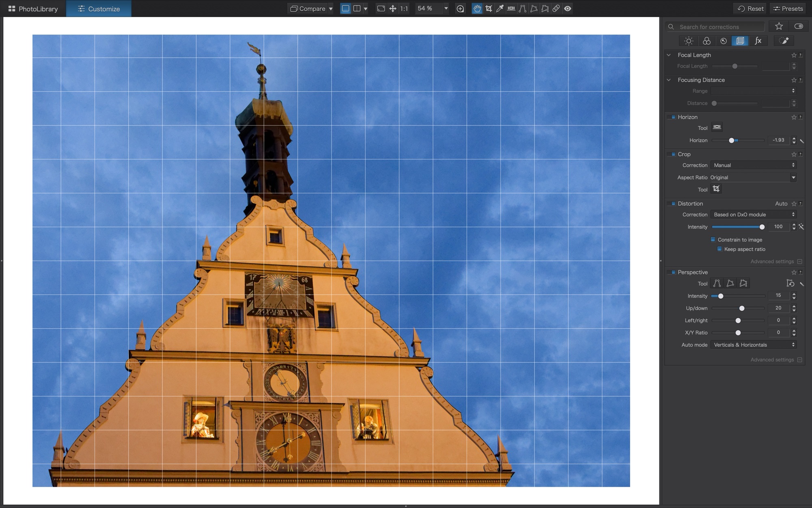Open the fx Effects palette
The image size is (812, 508).
[758, 41]
